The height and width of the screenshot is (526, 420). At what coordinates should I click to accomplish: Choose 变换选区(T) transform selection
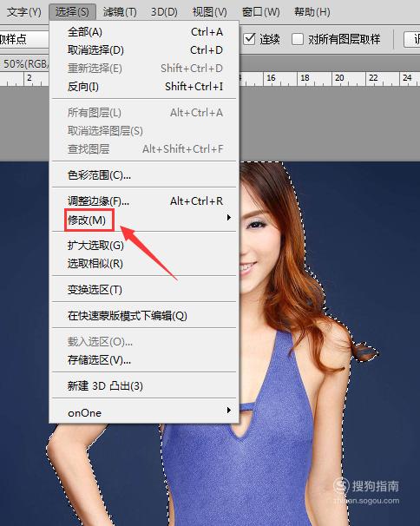(144, 290)
